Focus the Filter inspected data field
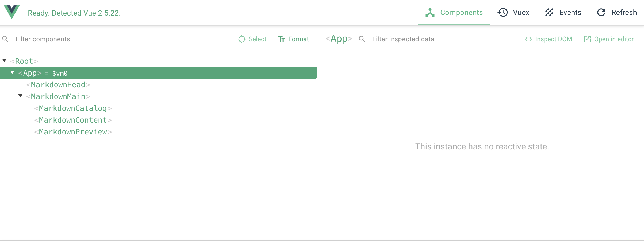 pos(428,39)
